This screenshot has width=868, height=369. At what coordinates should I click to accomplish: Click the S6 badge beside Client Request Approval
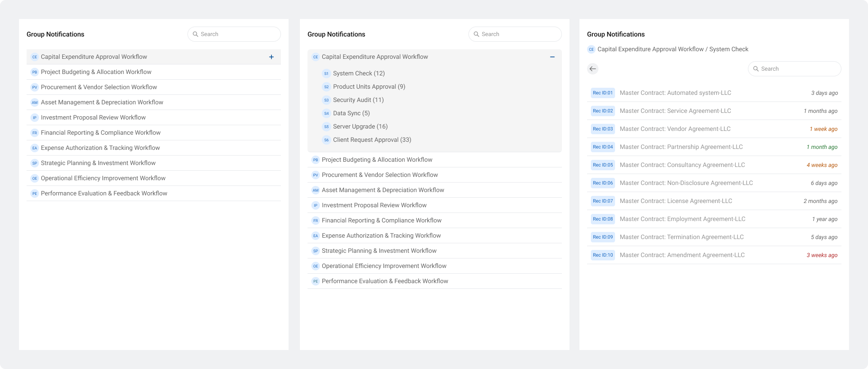pos(326,140)
